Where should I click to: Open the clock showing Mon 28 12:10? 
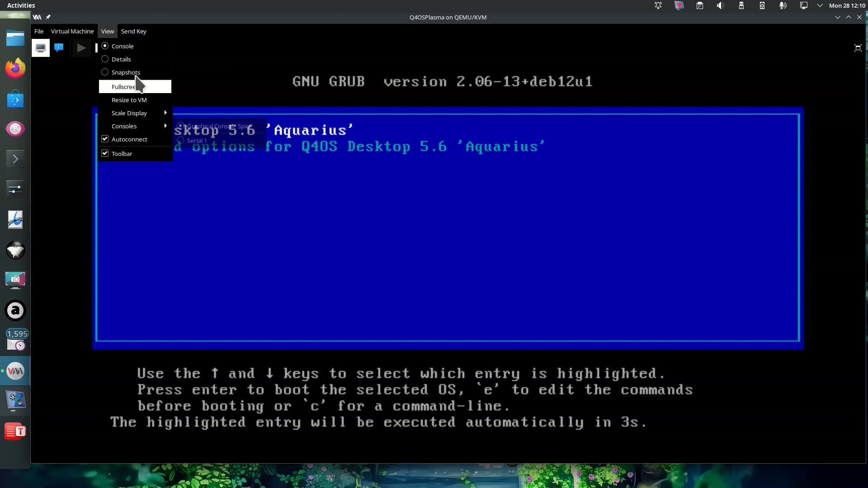tap(847, 5)
